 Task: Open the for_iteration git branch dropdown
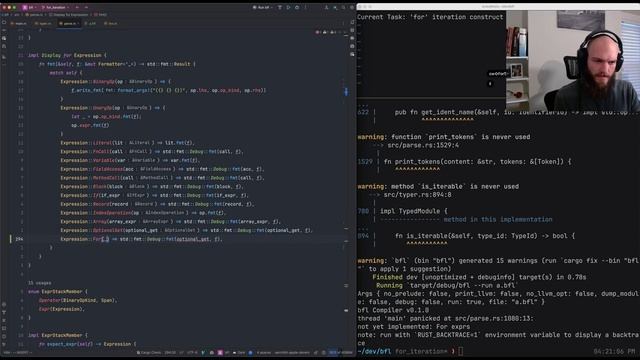tap(56, 7)
